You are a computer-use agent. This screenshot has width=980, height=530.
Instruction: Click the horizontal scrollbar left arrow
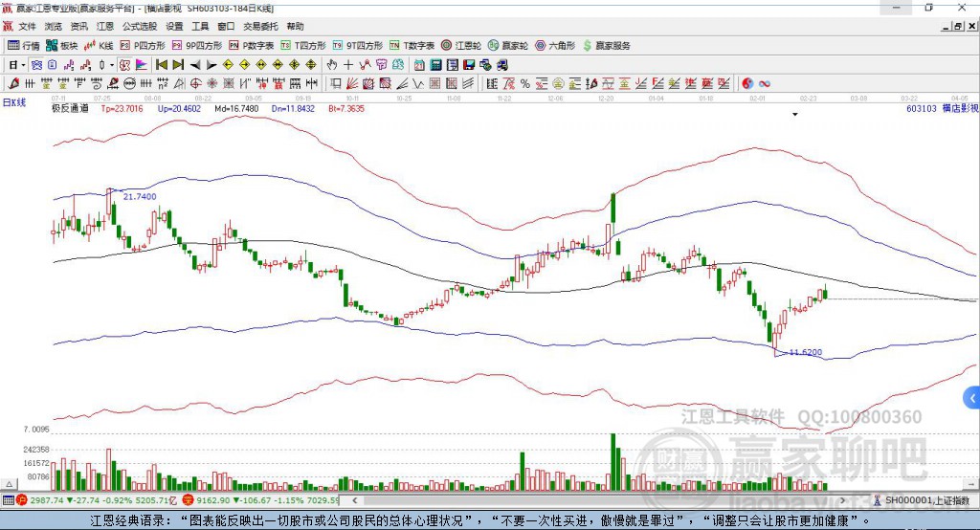coord(355,500)
